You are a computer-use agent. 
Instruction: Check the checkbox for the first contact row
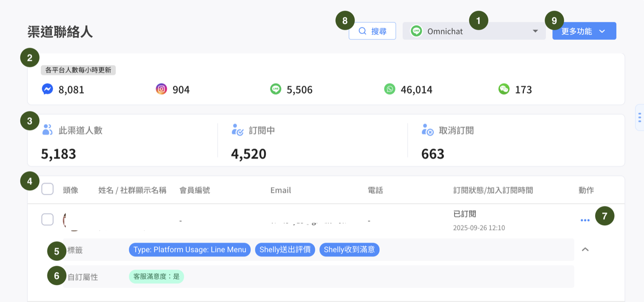coord(47,219)
